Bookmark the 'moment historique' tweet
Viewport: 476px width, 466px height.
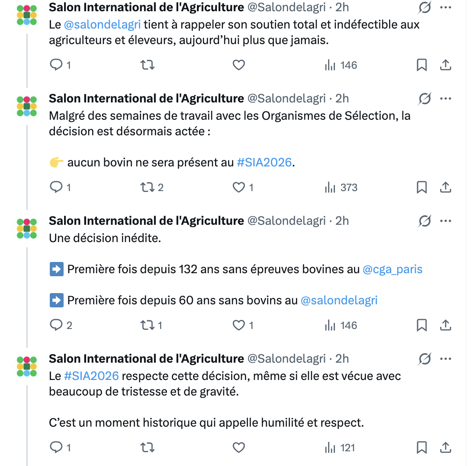pos(421,447)
